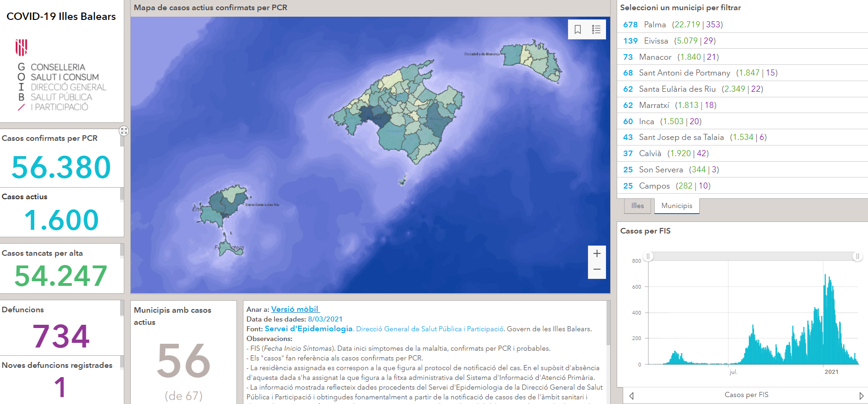Go to next chart with right arrow
Image resolution: width=868 pixels, height=404 pixels.
pyautogui.click(x=861, y=396)
